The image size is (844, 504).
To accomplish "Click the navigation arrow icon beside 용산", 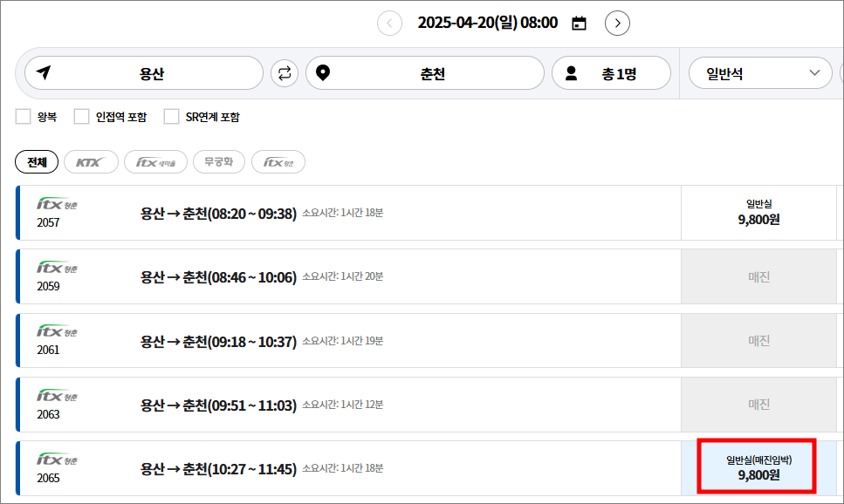I will click(x=43, y=72).
